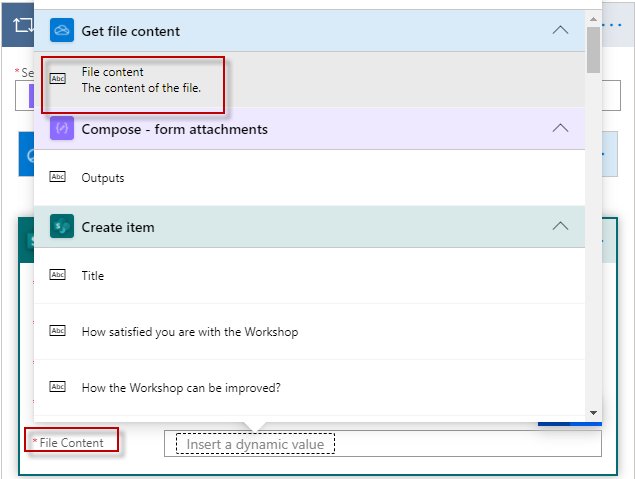Click the Outputs type icon
Viewport: 635px width, 479px height.
coord(58,178)
